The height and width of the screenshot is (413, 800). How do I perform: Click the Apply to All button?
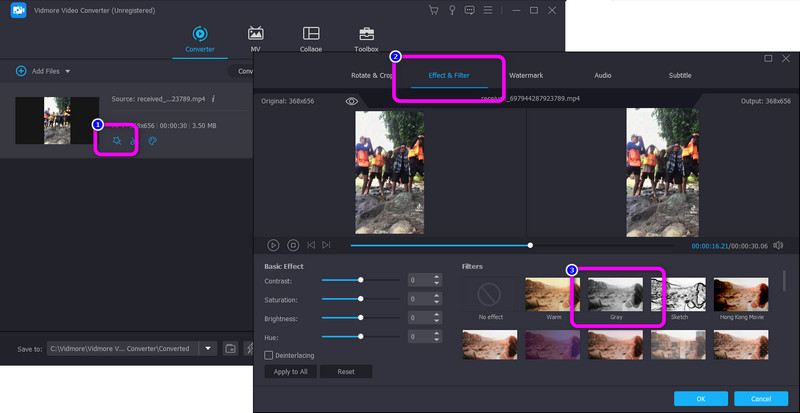click(x=291, y=371)
